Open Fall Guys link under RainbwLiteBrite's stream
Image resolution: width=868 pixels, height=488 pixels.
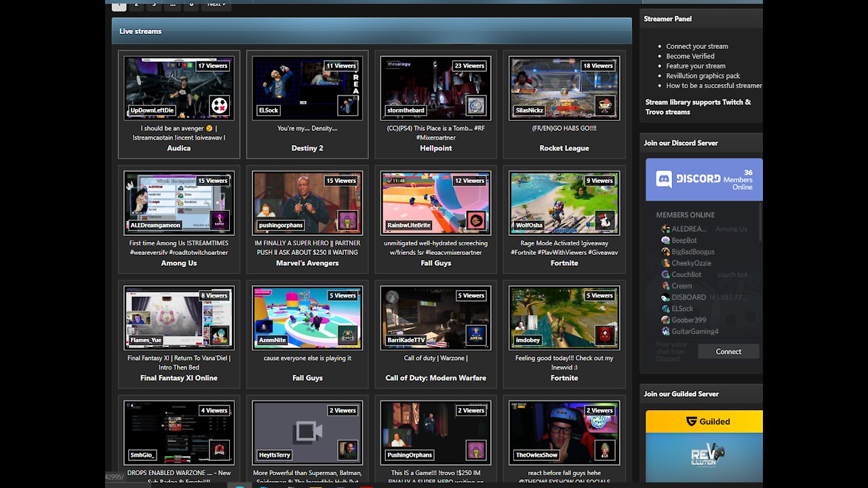coord(436,263)
